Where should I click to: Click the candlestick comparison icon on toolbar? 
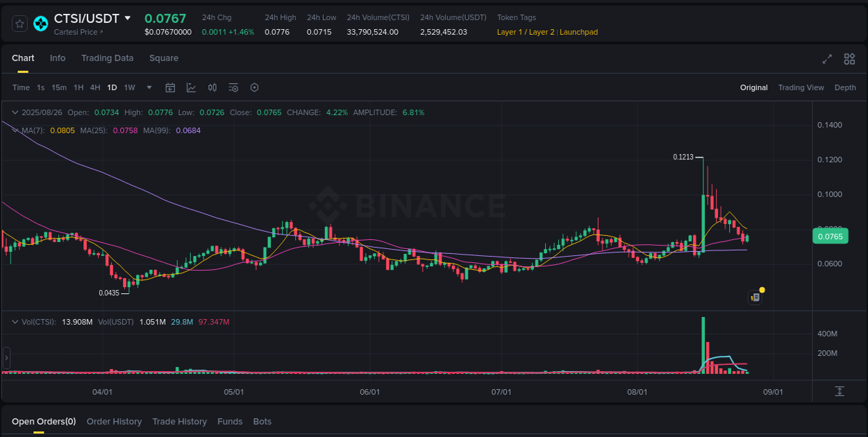[x=212, y=87]
